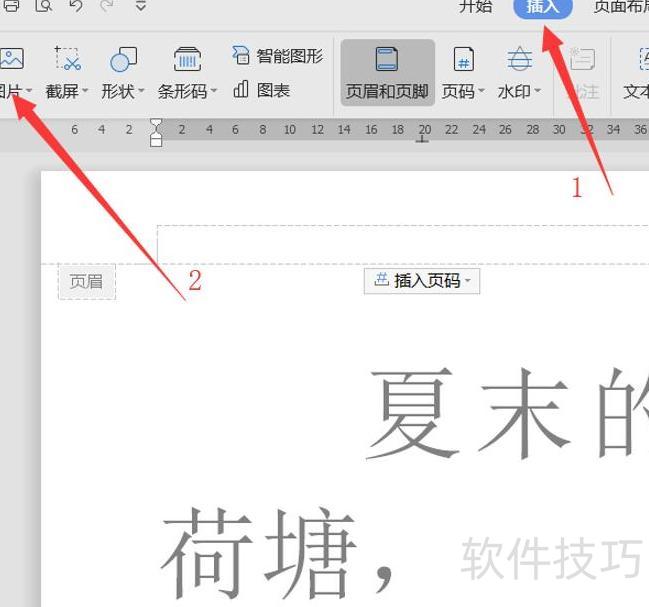The image size is (649, 607).
Task: Select the screenshot (截屏) scissors icon
Action: click(x=67, y=58)
